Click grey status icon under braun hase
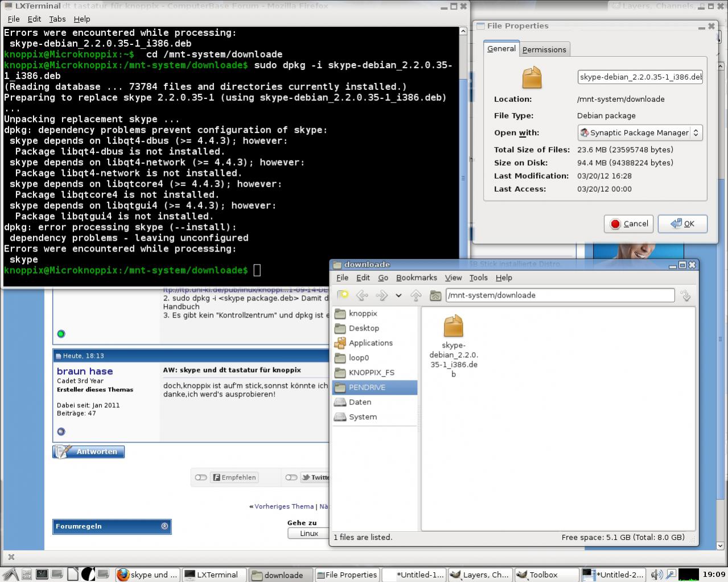Image resolution: width=728 pixels, height=582 pixels. tap(61, 432)
